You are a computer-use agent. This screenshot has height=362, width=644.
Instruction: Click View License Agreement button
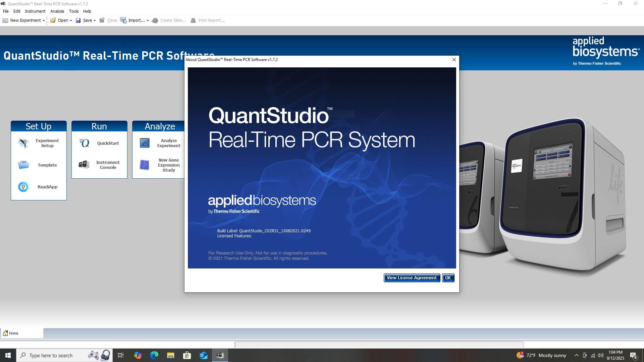point(412,278)
